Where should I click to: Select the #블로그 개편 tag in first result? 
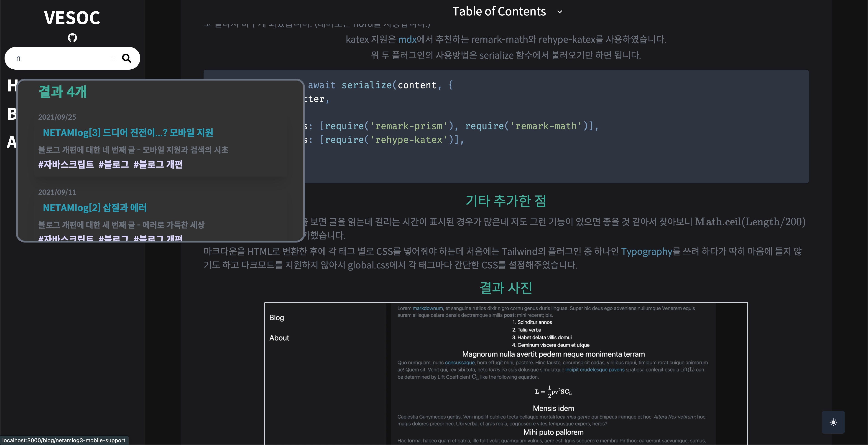(x=158, y=164)
